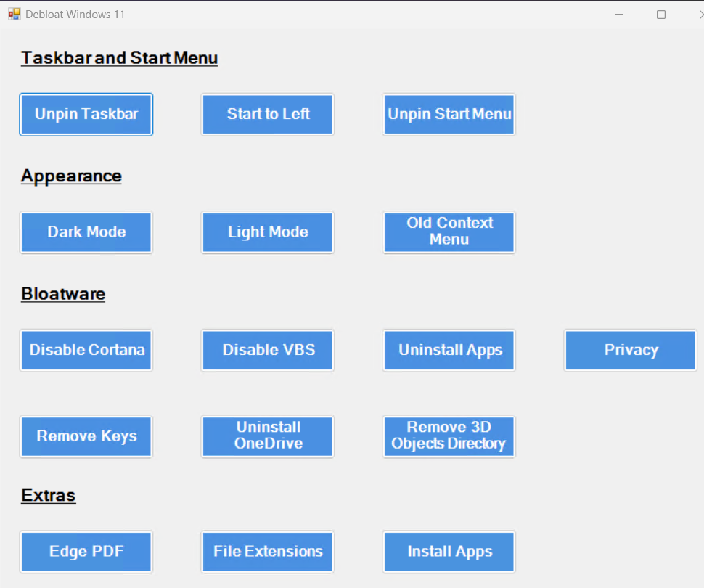
Task: Click Disable Cortana button
Action: tap(86, 350)
